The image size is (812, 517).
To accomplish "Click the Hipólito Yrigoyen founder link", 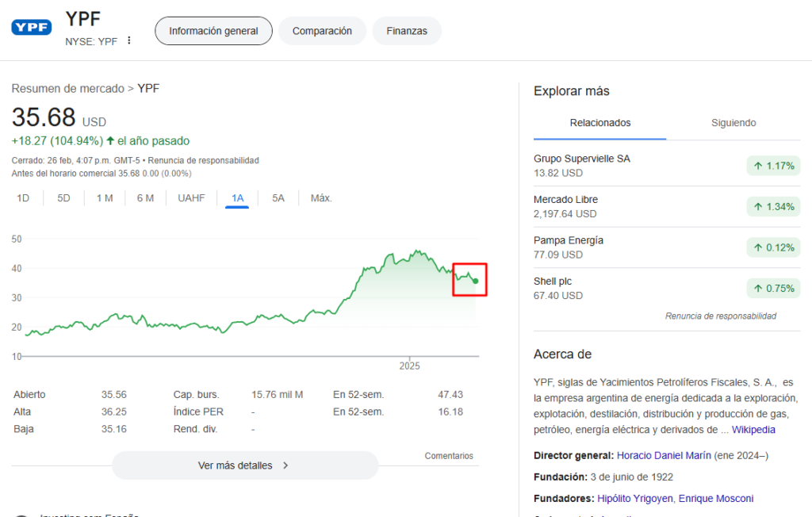I will [635, 499].
